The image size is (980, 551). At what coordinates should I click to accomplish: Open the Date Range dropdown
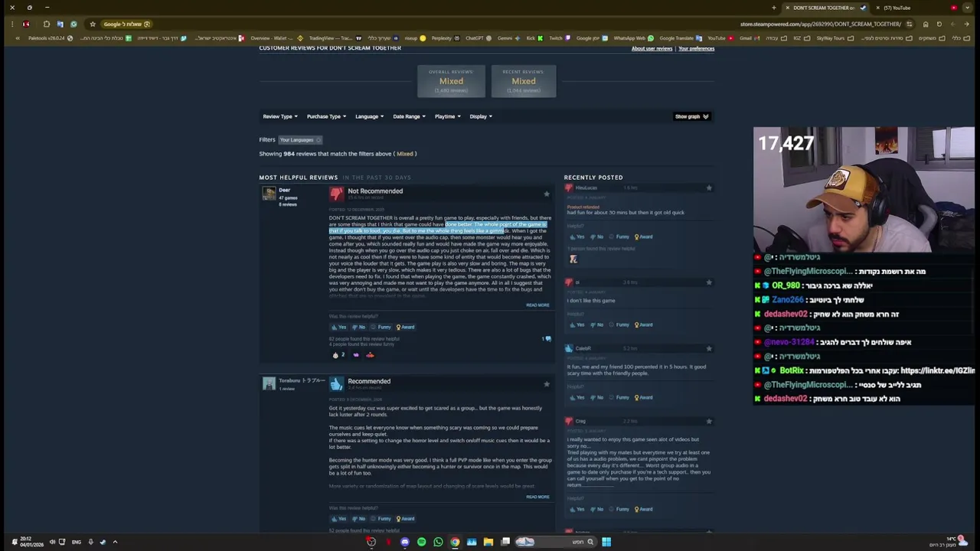(409, 116)
